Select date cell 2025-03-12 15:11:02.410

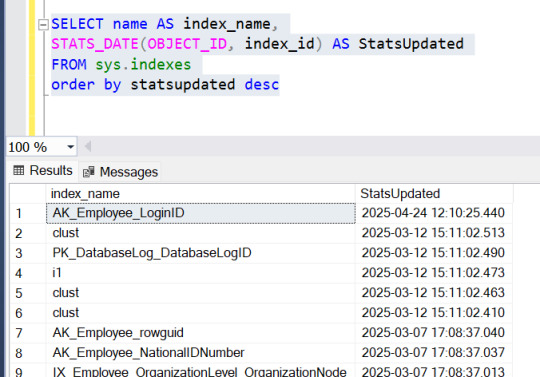pos(434,313)
